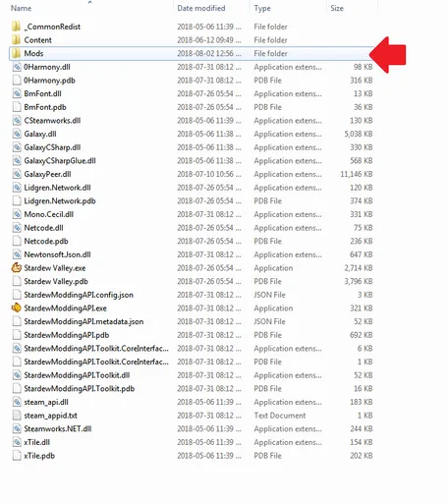
Task: Click the 183 KB size value
Action: click(x=362, y=402)
